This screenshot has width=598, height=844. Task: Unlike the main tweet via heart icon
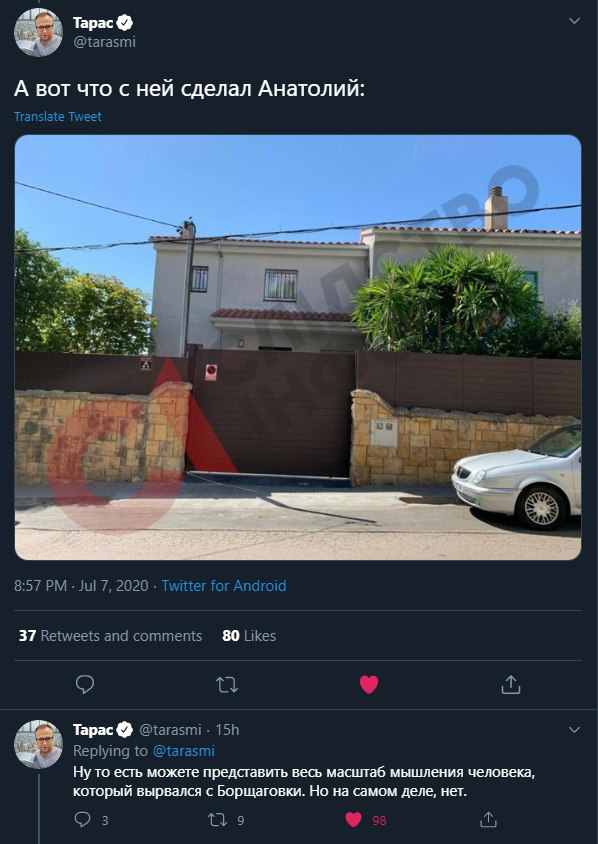369,685
